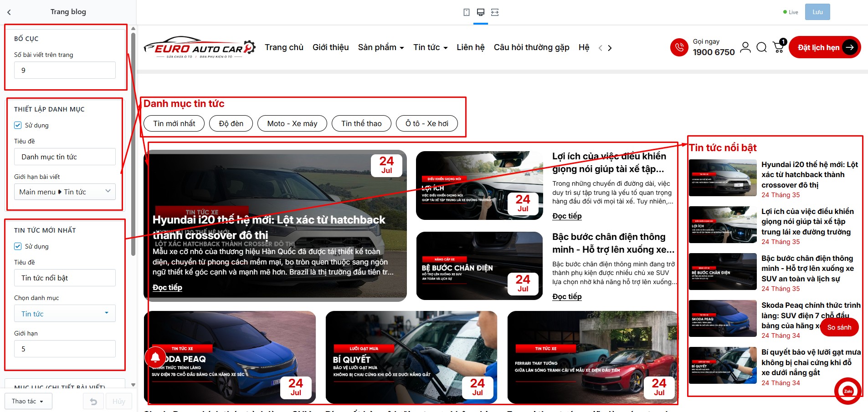Select the Độ đèn category
The image size is (868, 412).
[x=231, y=123]
